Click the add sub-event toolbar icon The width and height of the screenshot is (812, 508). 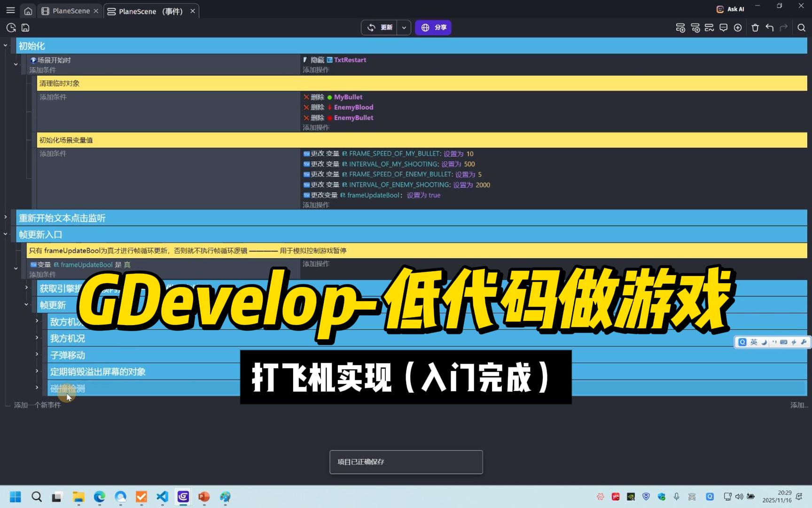(x=695, y=28)
